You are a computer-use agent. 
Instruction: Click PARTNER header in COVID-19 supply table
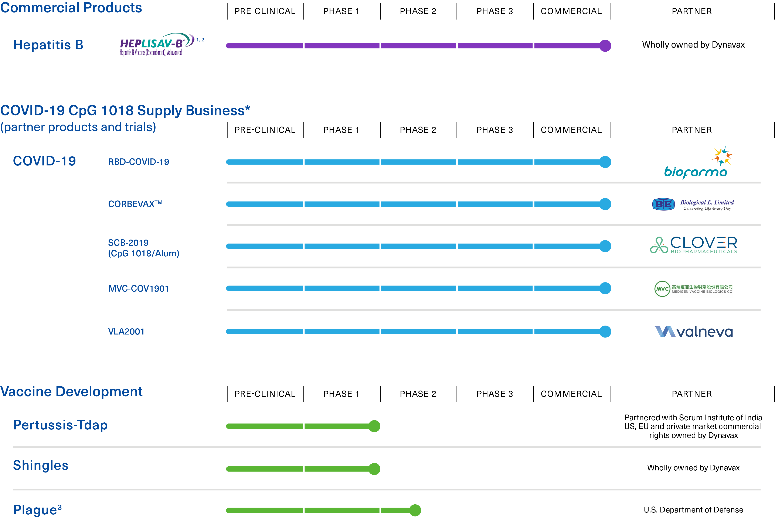tap(692, 130)
